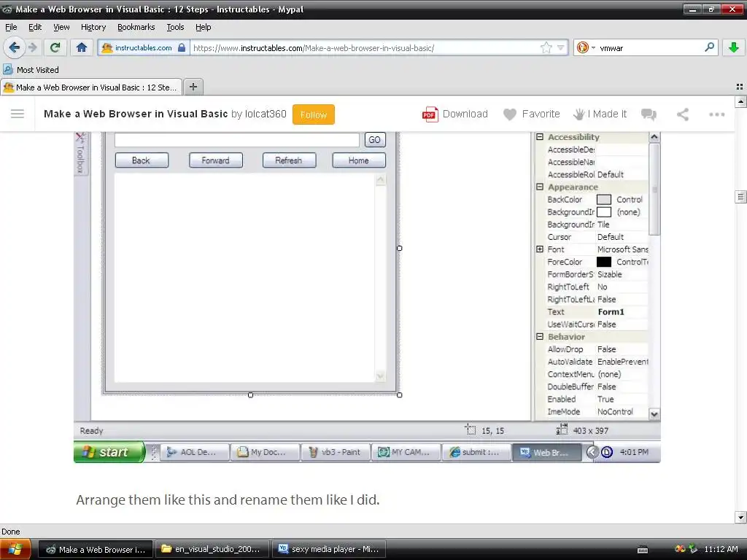
Task: Open the tab groups grid icon
Action: [x=740, y=87]
